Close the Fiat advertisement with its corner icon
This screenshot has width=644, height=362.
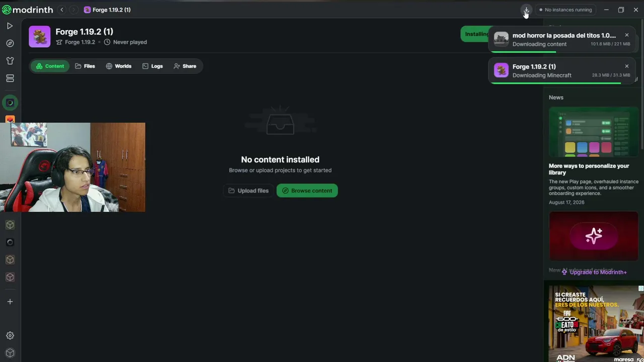641,289
